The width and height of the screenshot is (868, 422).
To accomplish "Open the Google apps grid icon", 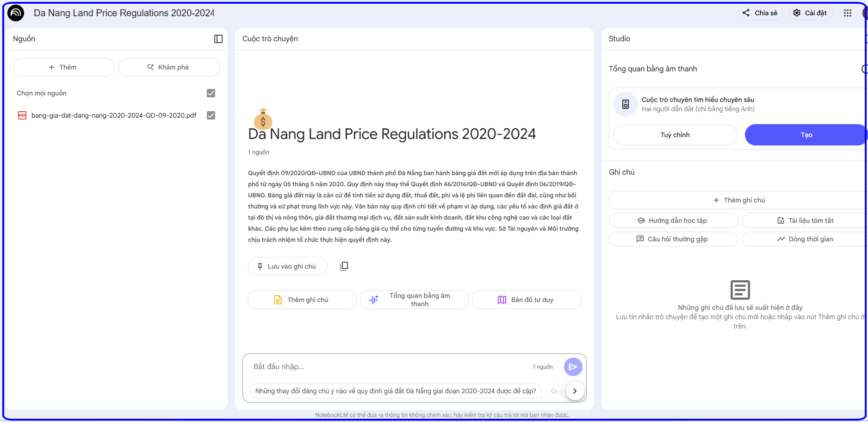I will [847, 13].
